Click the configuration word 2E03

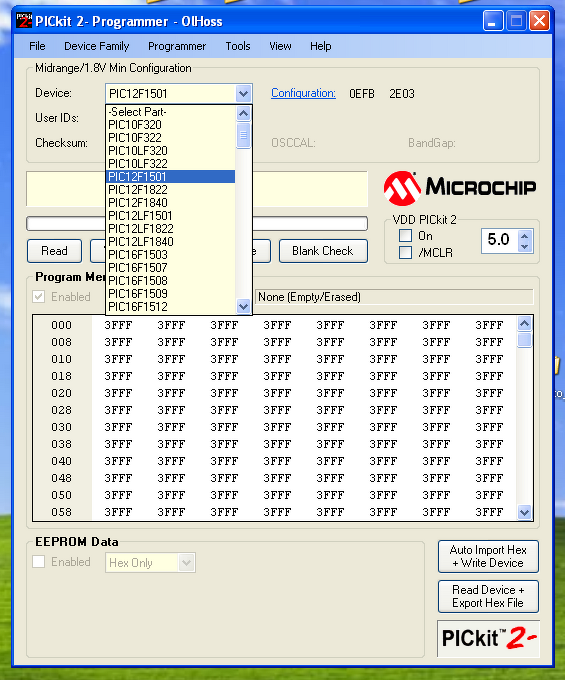pos(402,94)
